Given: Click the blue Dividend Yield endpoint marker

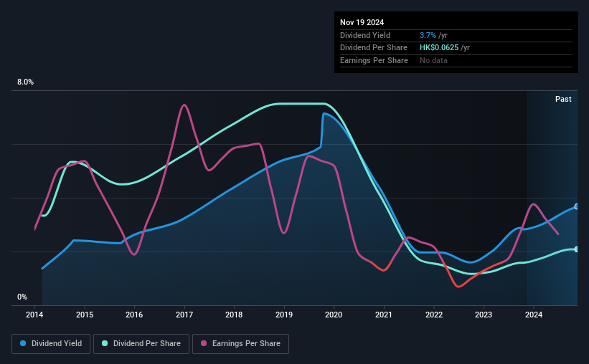Looking at the screenshot, I should (577, 207).
